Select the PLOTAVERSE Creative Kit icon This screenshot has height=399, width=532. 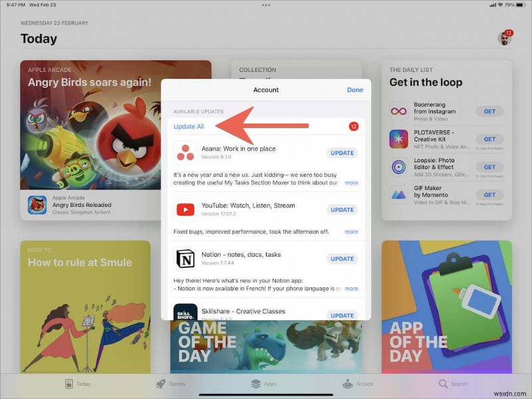[x=399, y=138]
